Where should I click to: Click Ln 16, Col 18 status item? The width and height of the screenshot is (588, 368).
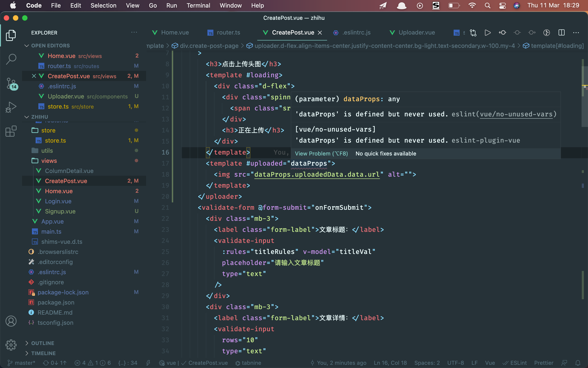pos(390,363)
